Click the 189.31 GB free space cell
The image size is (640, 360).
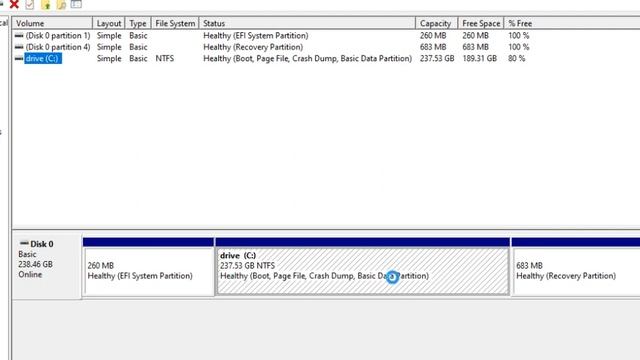480,58
